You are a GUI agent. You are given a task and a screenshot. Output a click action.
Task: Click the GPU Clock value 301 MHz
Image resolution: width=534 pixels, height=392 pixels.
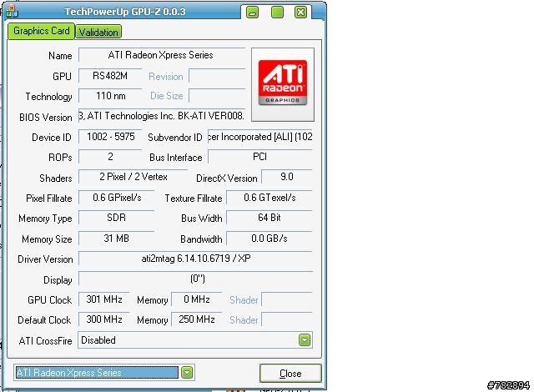[103, 299]
